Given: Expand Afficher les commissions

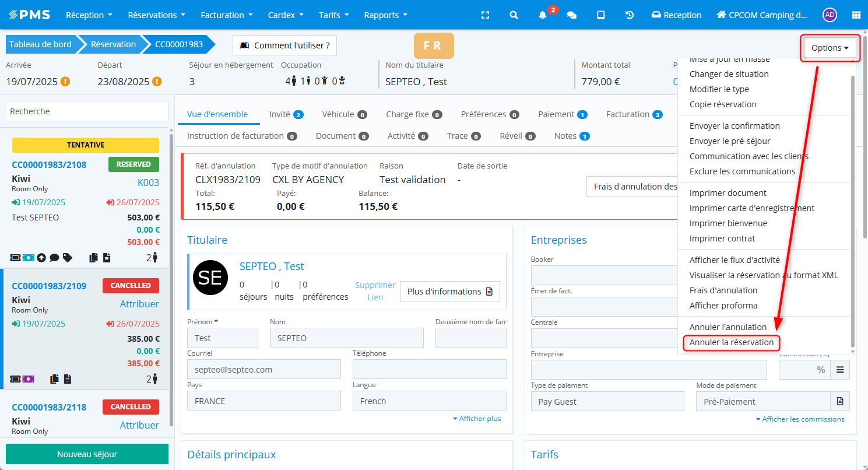Looking at the screenshot, I should (800, 419).
